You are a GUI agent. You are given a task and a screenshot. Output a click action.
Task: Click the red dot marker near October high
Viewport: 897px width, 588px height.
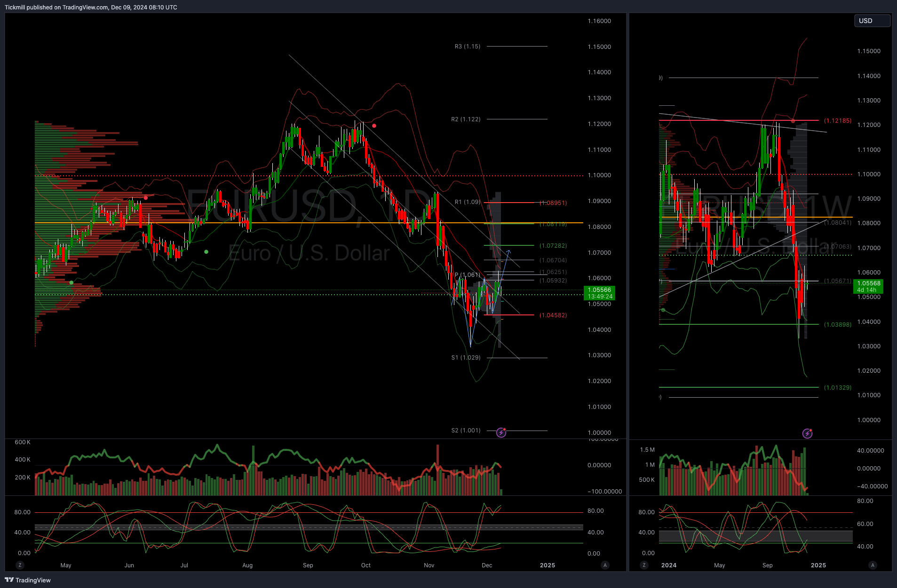tap(374, 126)
